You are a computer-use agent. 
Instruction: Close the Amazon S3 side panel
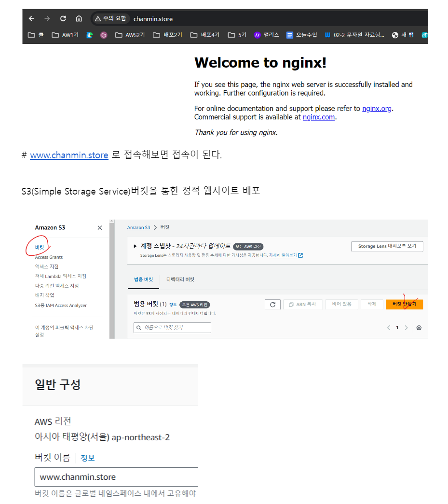pos(100,227)
